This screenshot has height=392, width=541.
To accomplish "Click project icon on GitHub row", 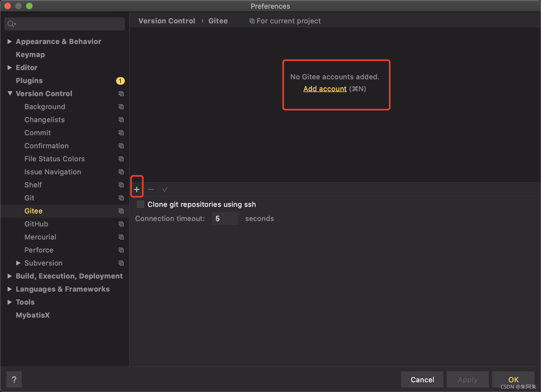I will point(121,224).
